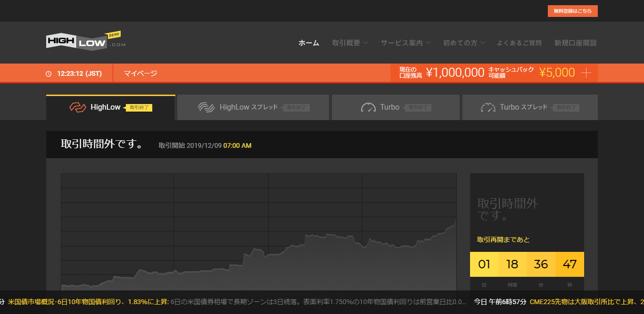This screenshot has width=644, height=314.
Task: Click the 取引時間外です。 heading above the chart
Action: click(x=102, y=144)
